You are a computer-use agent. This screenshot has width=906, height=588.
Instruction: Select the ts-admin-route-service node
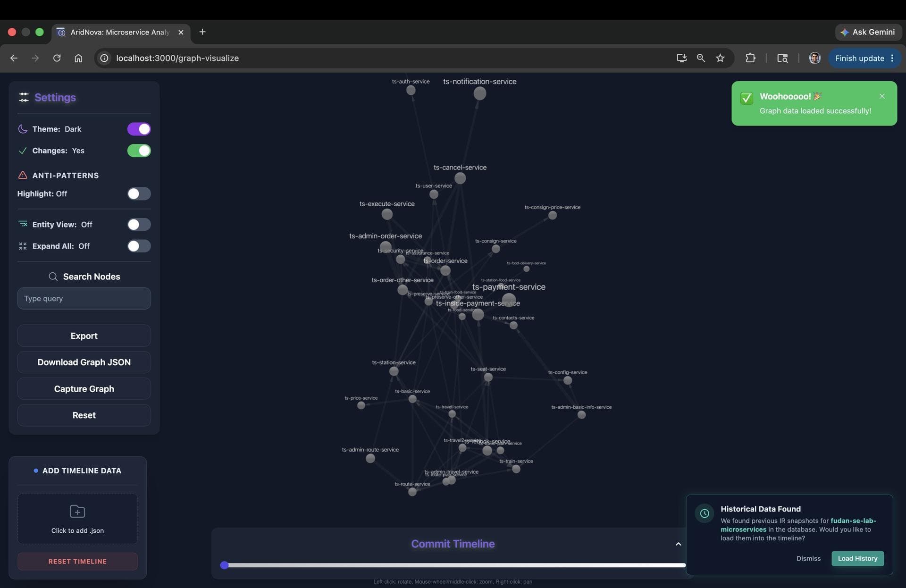click(x=370, y=458)
